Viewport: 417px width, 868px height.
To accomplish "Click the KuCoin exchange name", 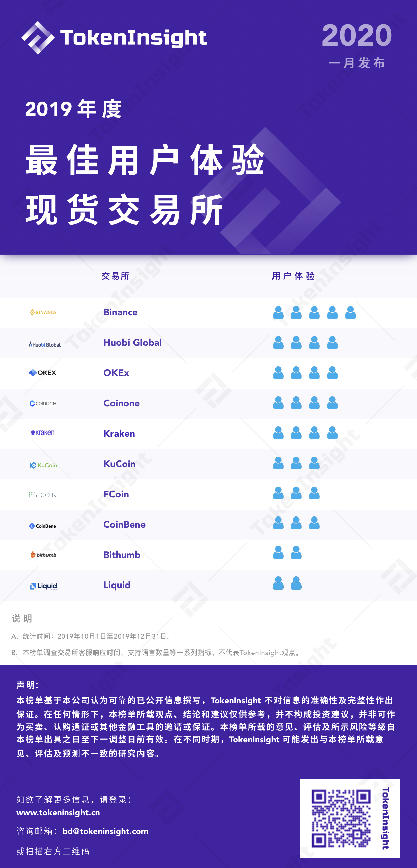I will tap(119, 464).
